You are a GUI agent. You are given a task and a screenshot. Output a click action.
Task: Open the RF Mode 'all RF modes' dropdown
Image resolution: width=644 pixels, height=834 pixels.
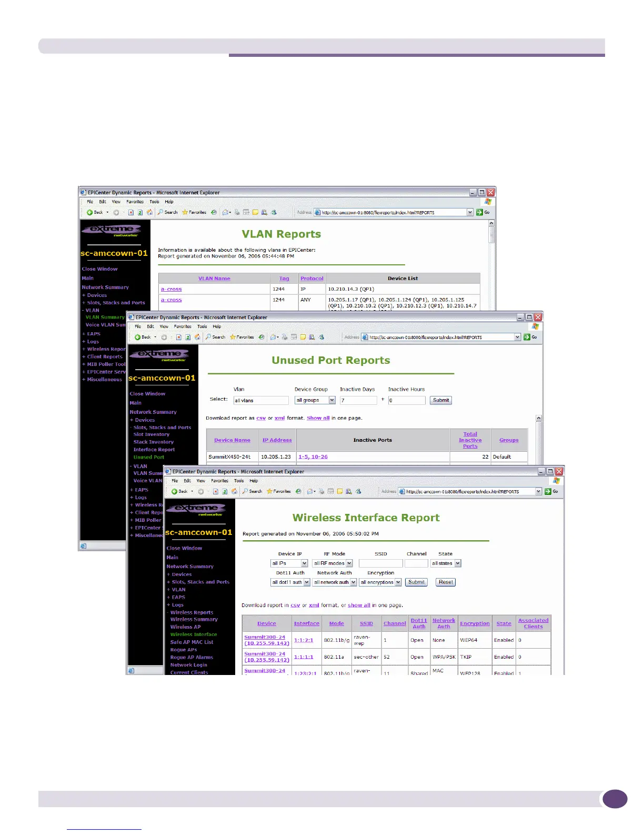point(349,563)
